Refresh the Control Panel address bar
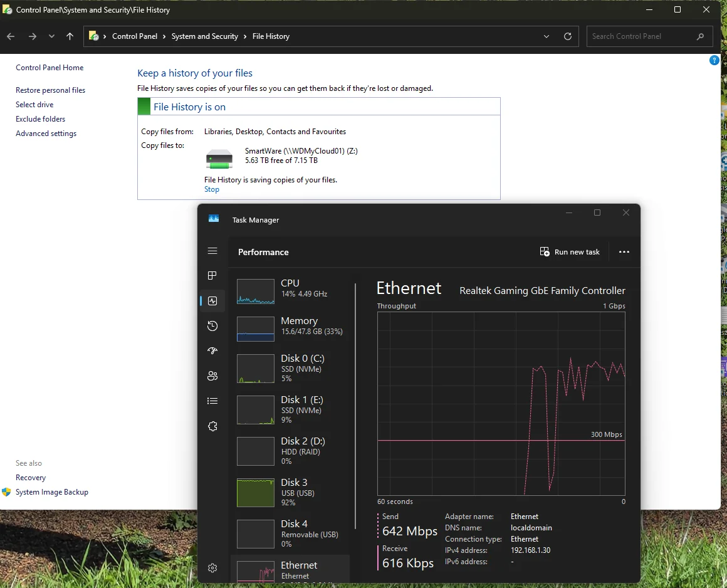 coord(568,36)
